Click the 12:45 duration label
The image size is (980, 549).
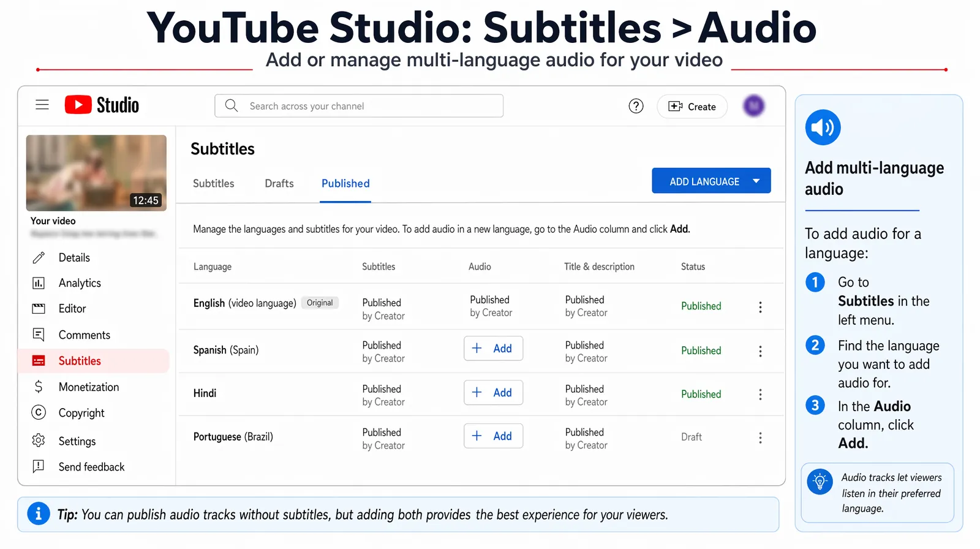146,200
